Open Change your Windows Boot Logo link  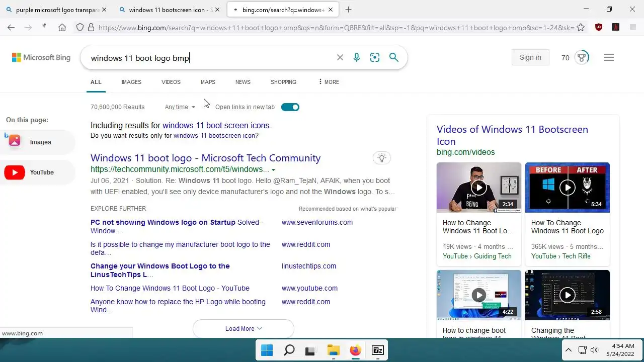[x=160, y=270]
